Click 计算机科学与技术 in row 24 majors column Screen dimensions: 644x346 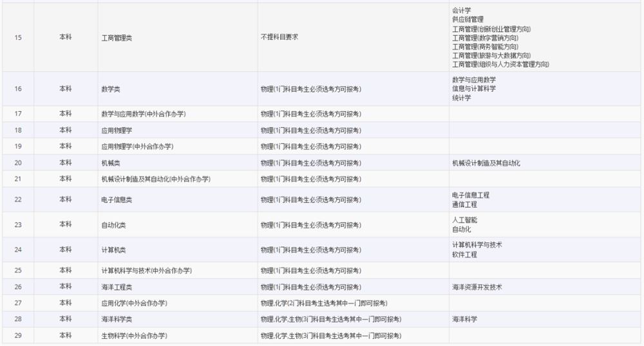[477, 245]
